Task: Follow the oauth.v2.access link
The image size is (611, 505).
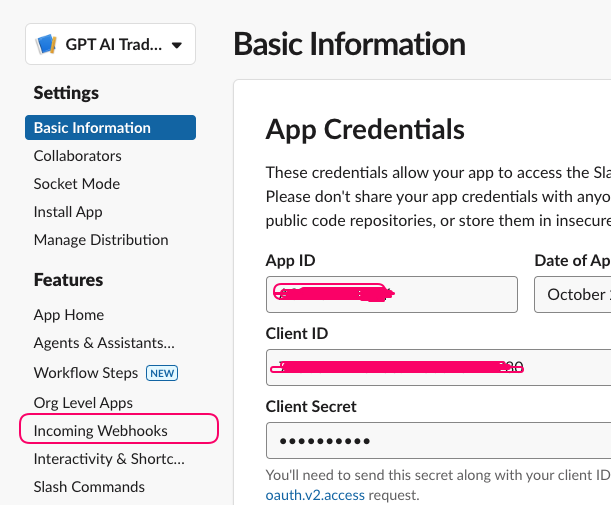Action: tap(315, 495)
